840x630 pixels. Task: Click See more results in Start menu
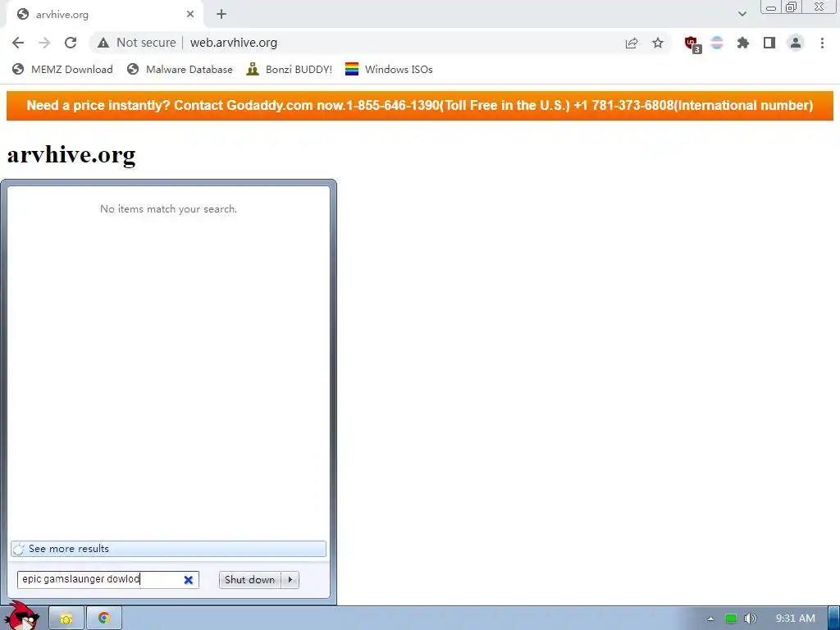[168, 549]
